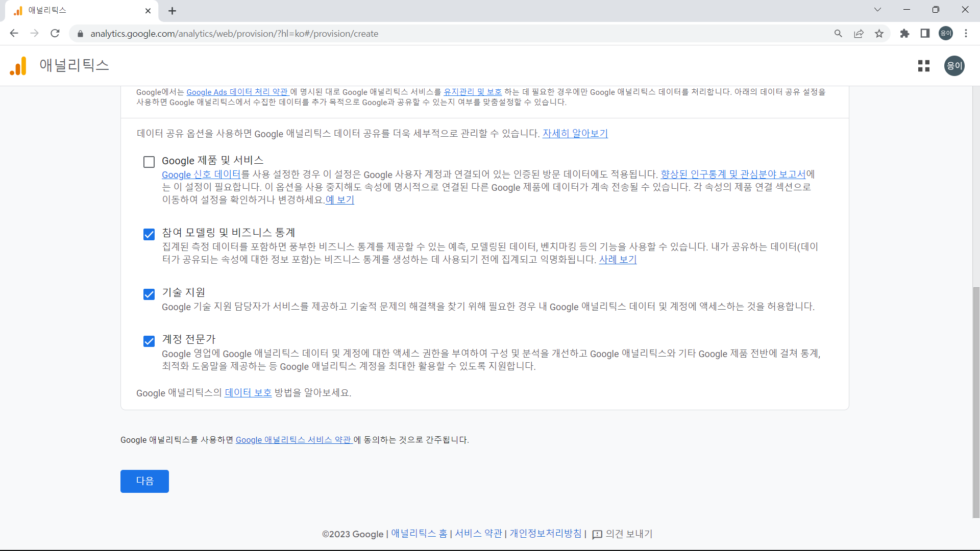Click the Google Analytics logo icon

coord(17,66)
